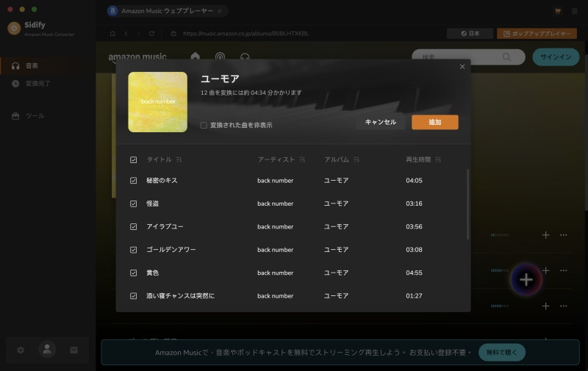Viewport: 588px width, 371px height.
Task: Open the ポップアッププレイヤー button
Action: point(537,33)
